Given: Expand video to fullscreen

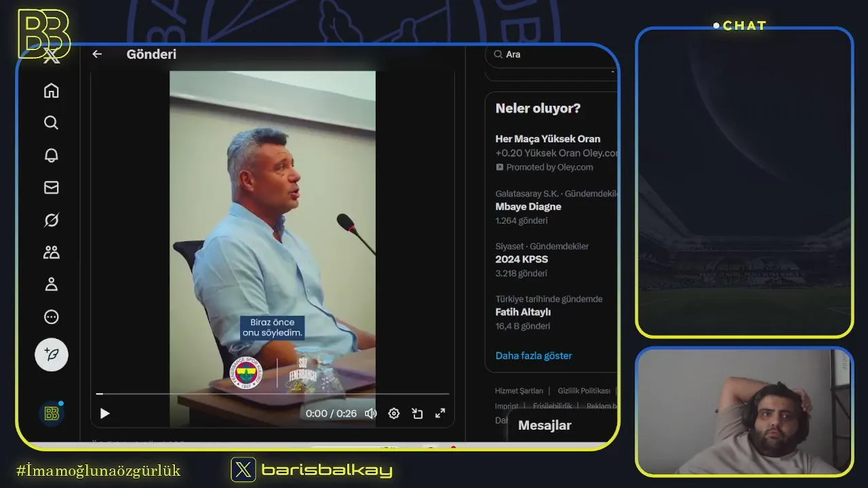Looking at the screenshot, I should (440, 413).
